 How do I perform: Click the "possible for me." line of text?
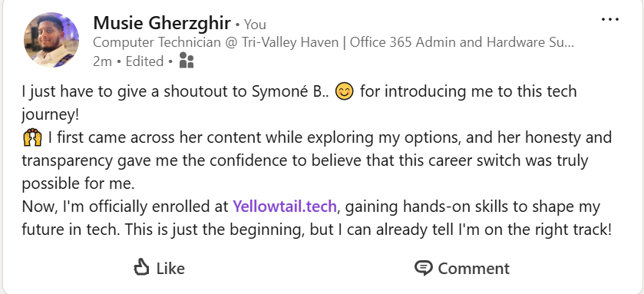tap(78, 183)
